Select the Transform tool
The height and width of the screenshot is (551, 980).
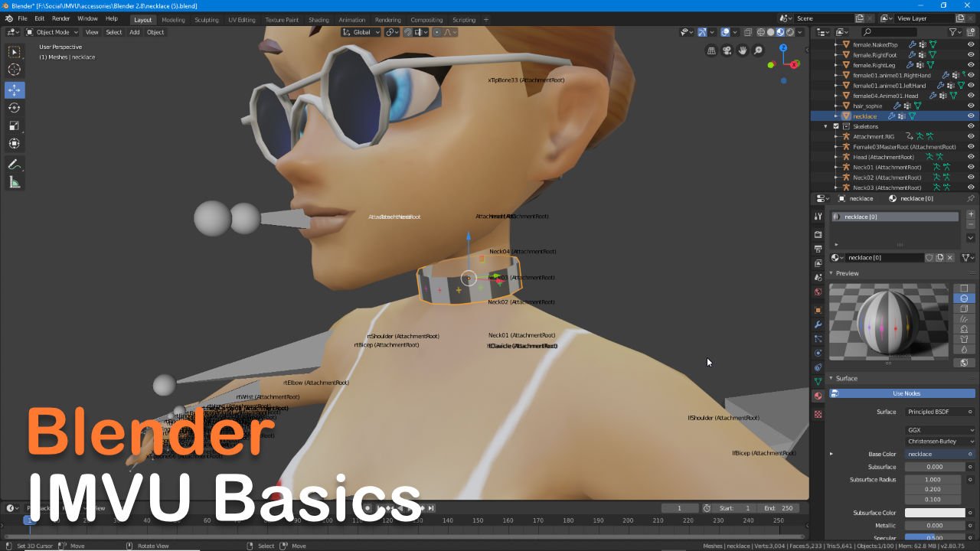point(15,144)
